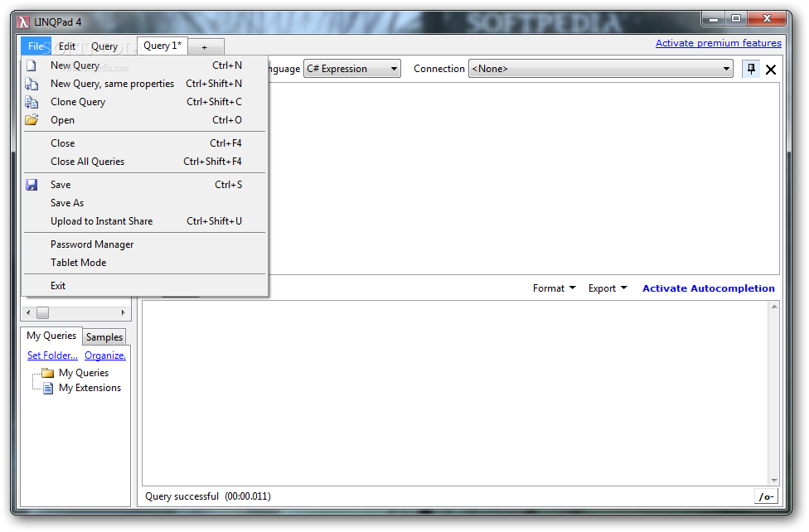The height and width of the screenshot is (532, 809).
Task: Select Open in the File menu
Action: [144, 119]
